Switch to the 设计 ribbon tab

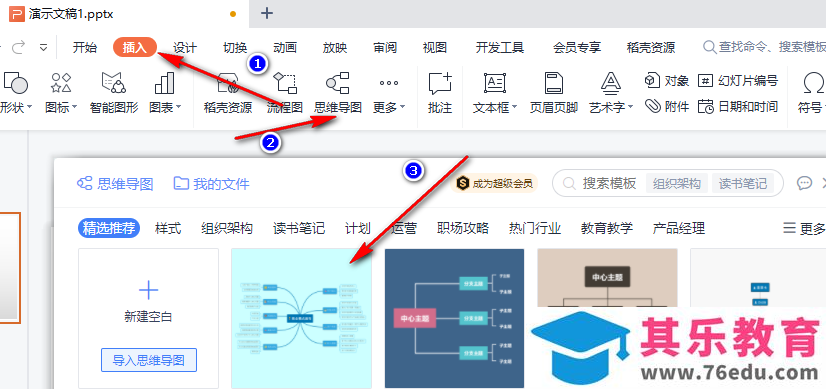[185, 48]
